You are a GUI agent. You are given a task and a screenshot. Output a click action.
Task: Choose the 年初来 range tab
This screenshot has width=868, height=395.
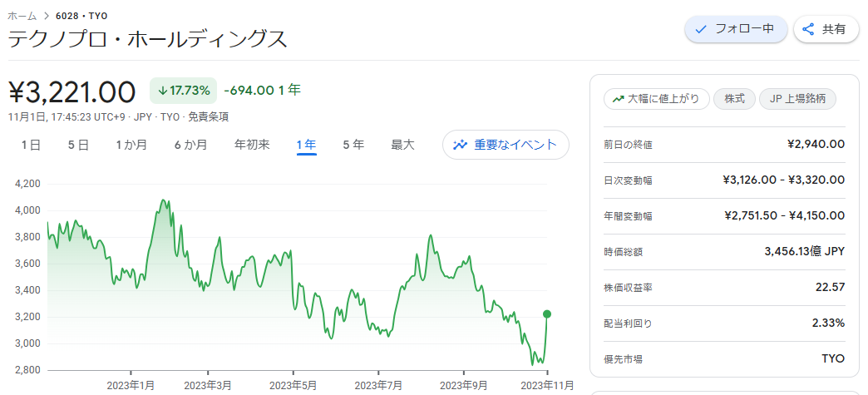[x=252, y=146]
